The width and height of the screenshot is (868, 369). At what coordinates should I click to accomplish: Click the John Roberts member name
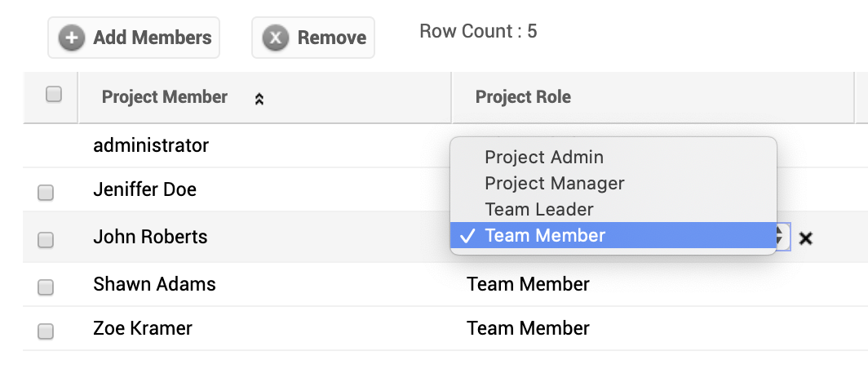[x=150, y=237]
